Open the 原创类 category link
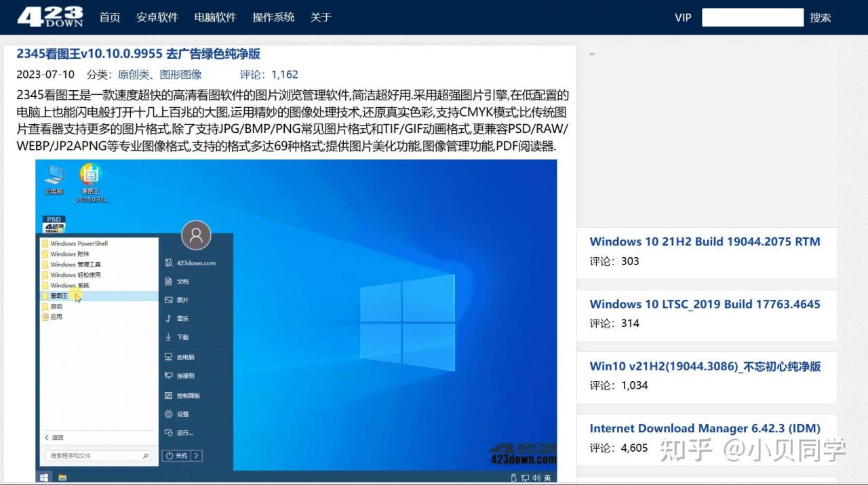Screen dimensions: 868x485 click(x=133, y=75)
